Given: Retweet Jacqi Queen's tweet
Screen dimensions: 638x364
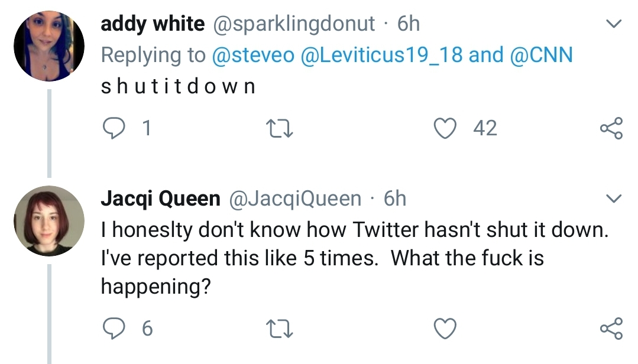Looking at the screenshot, I should 280,328.
